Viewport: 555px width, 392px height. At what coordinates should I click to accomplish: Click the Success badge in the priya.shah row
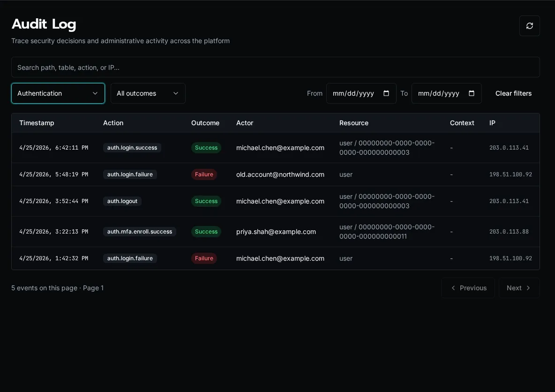206,232
